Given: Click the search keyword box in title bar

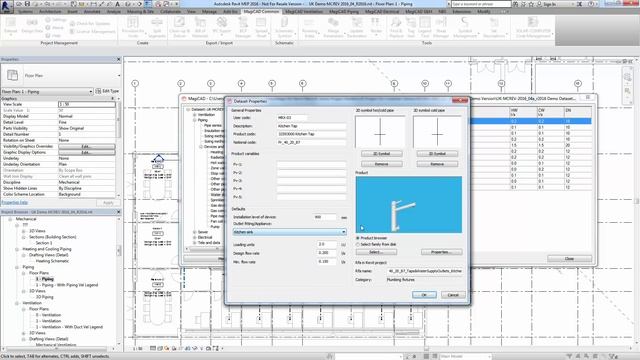Looking at the screenshot, I should coord(481,4).
